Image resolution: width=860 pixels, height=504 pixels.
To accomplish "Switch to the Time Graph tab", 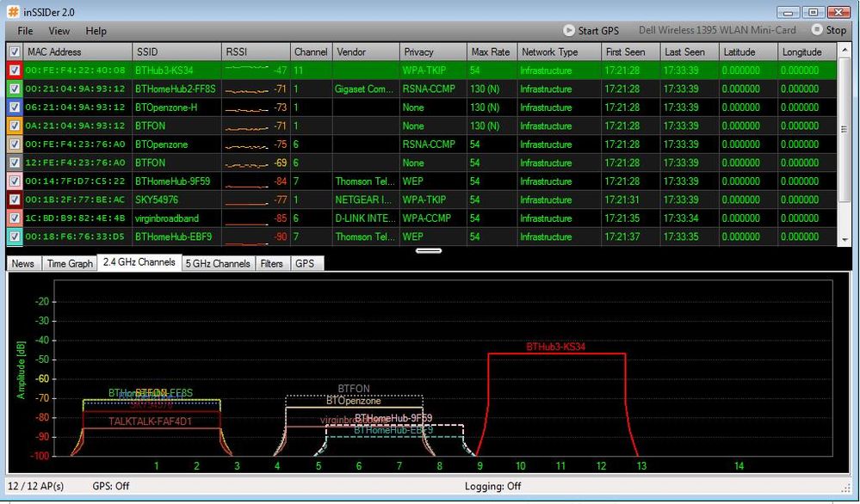I will (x=70, y=263).
